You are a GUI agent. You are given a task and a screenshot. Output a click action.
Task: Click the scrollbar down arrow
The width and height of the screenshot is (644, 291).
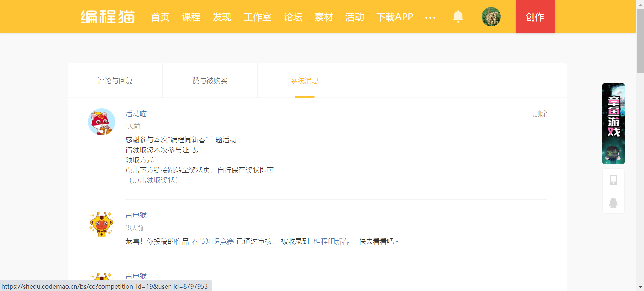pos(640,287)
